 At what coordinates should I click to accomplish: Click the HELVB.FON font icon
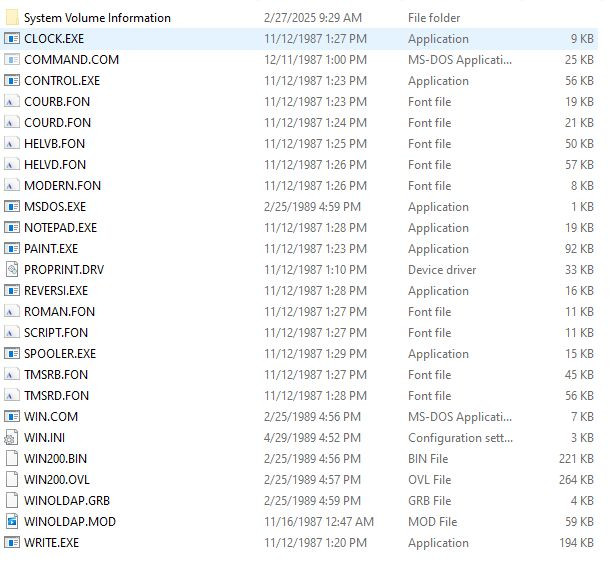[x=11, y=144]
